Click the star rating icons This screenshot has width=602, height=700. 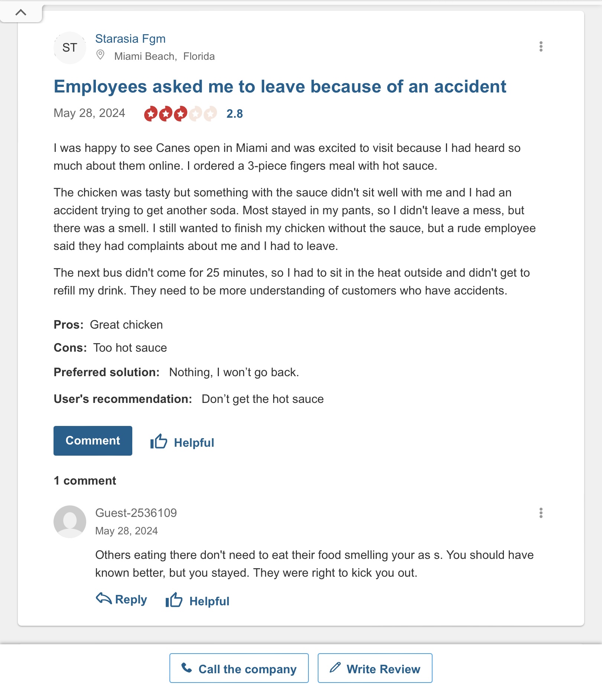tap(180, 114)
